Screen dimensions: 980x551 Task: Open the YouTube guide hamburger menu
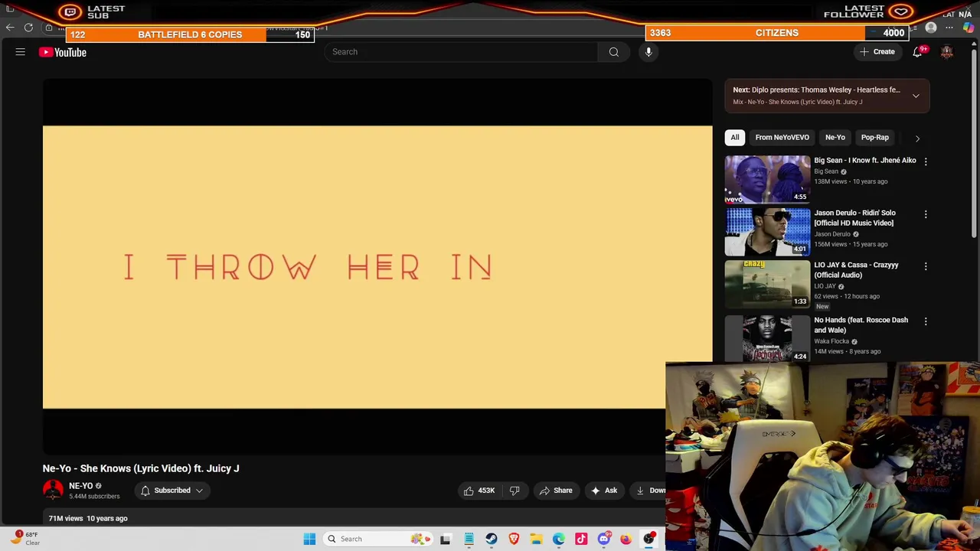click(21, 52)
